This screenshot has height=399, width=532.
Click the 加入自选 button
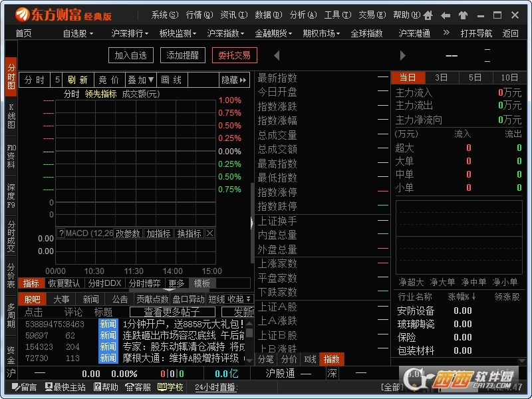pos(131,55)
